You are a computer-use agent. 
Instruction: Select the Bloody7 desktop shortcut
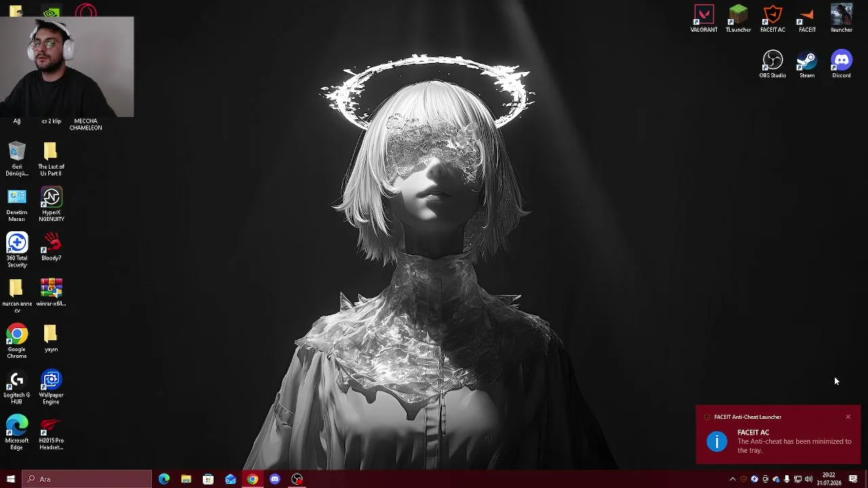(x=52, y=247)
